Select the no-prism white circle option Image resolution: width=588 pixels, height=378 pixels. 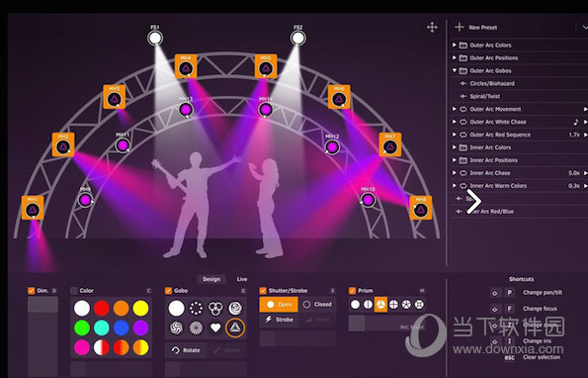(x=355, y=305)
